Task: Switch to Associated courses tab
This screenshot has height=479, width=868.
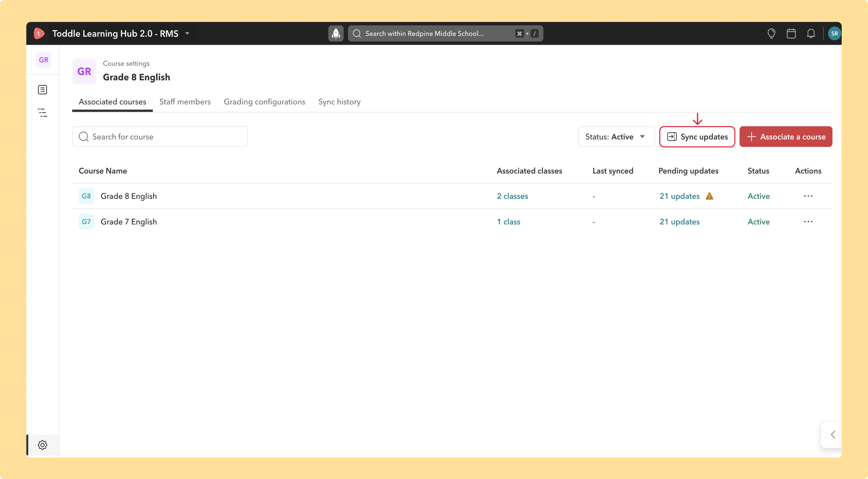Action: (x=113, y=102)
